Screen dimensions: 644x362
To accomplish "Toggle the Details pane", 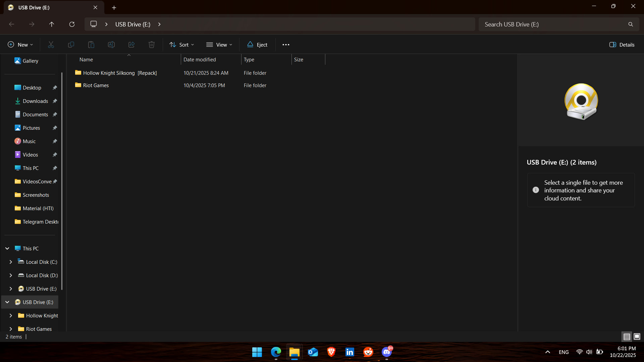I will (622, 45).
